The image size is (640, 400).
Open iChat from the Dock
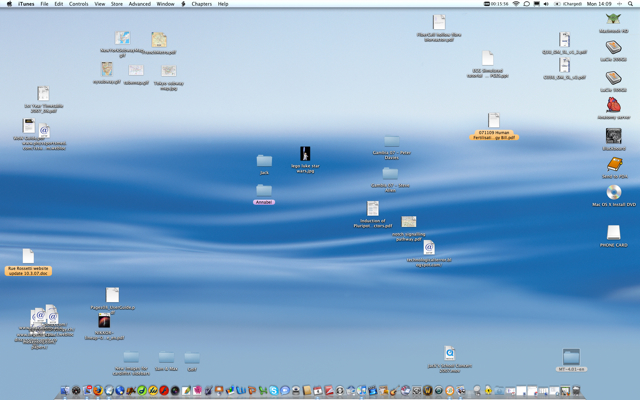pyautogui.click(x=285, y=391)
